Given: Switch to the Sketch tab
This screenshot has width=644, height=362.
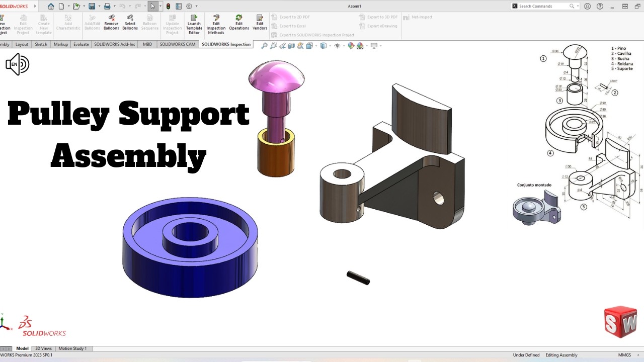Looking at the screenshot, I should point(41,44).
